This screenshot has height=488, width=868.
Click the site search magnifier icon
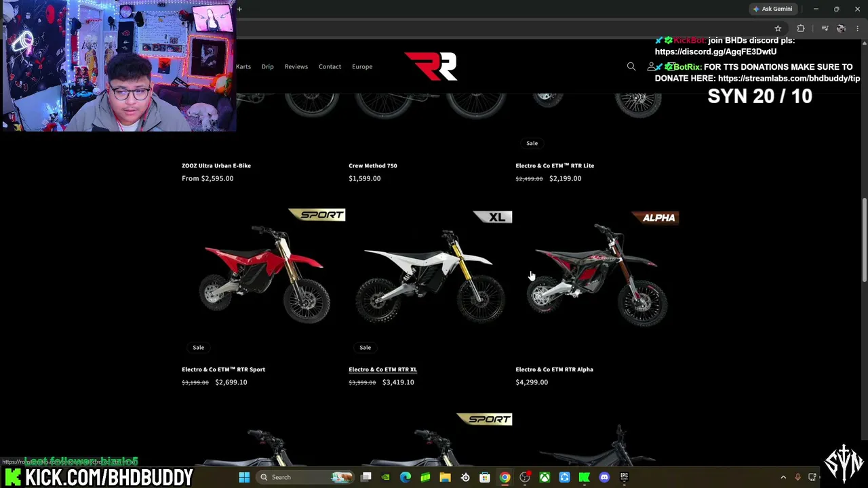coord(631,66)
